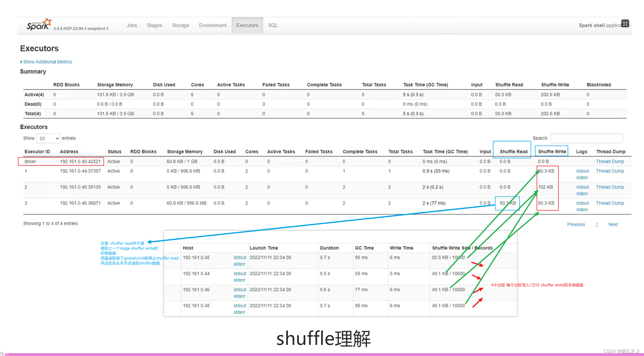Viewport: 644px width, 356px height.
Task: Click the Executors tab
Action: click(247, 25)
